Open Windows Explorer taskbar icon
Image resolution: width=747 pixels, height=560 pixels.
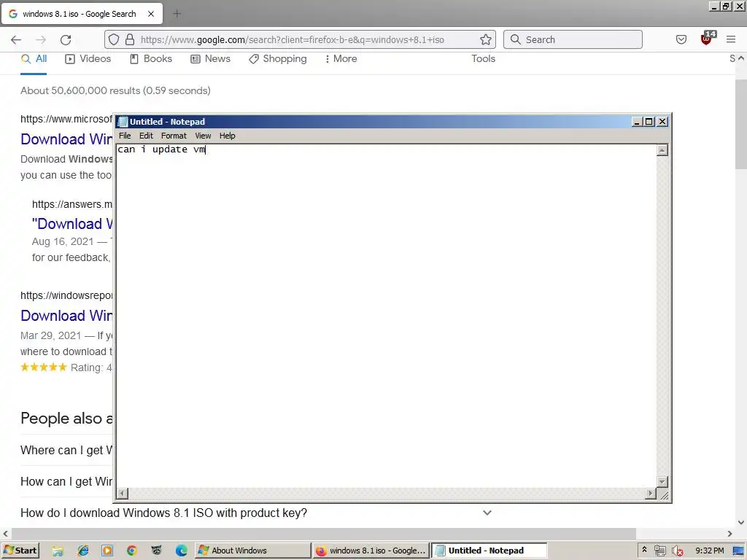58,551
